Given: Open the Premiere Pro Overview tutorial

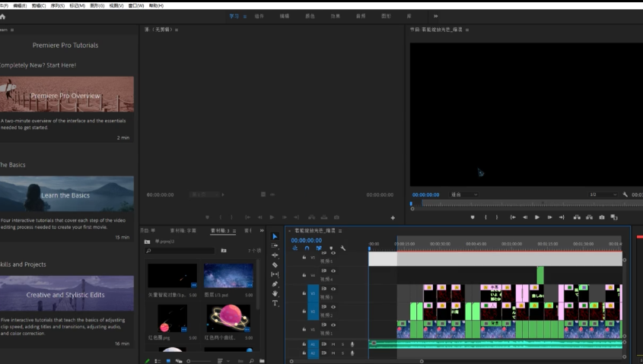Looking at the screenshot, I should [x=67, y=94].
